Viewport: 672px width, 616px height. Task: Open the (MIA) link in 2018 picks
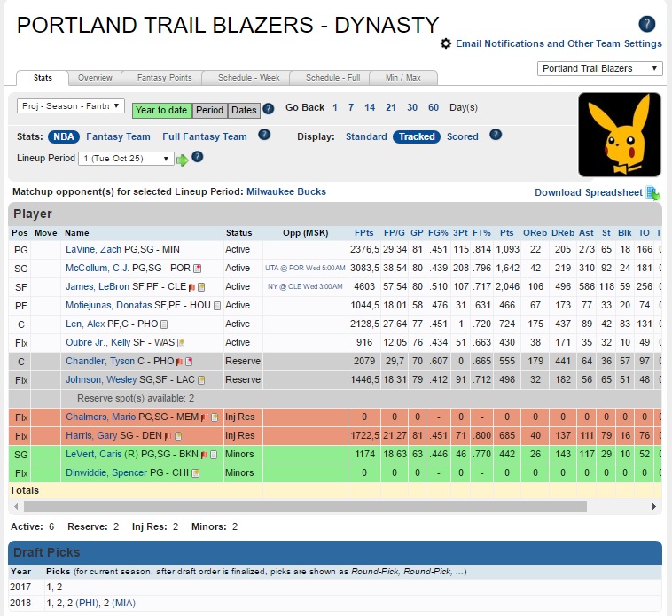point(123,604)
